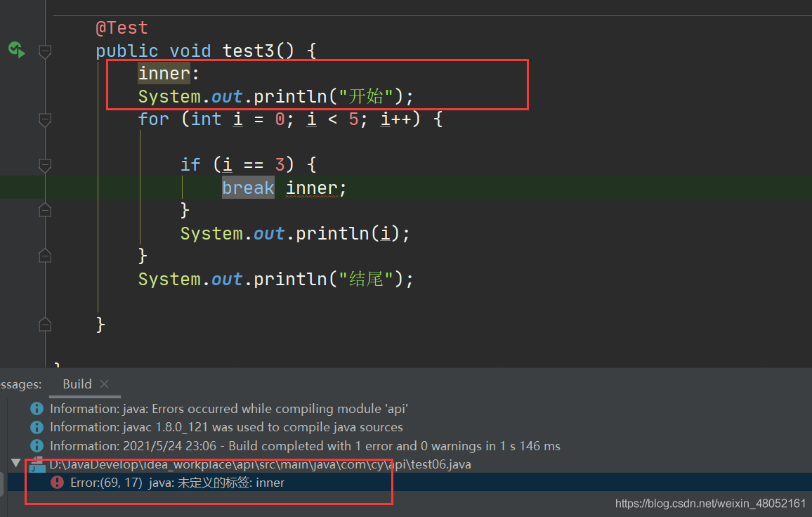
Task: Collapse the test3 method fold marker
Action: click(45, 51)
